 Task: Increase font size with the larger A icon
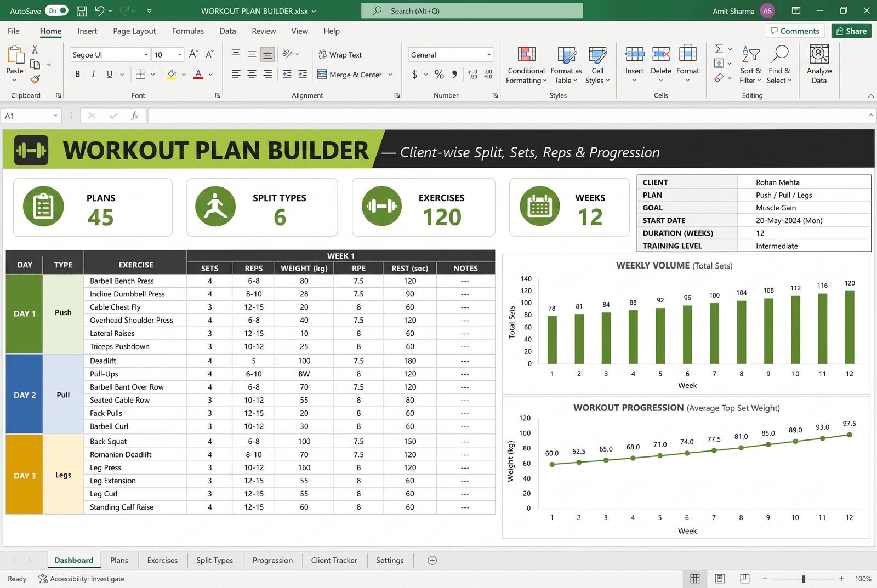[193, 54]
